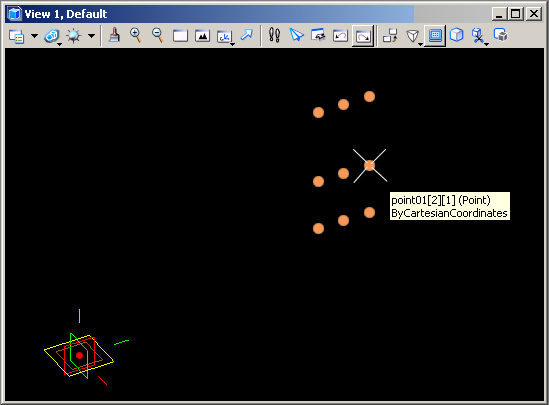
Task: Toggle the blue cube display mode icon
Action: coord(457,35)
